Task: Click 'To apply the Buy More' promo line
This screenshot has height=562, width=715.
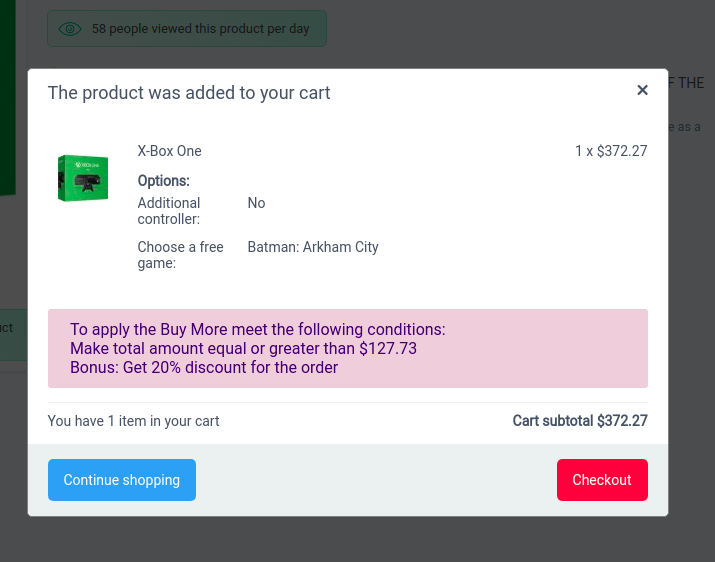Action: pyautogui.click(x=257, y=329)
